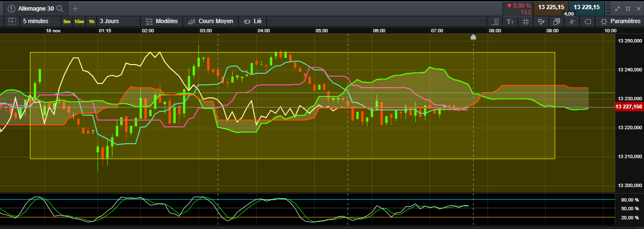Click the 18 nov. date label
The height and width of the screenshot is (229, 644).
pyautogui.click(x=54, y=30)
